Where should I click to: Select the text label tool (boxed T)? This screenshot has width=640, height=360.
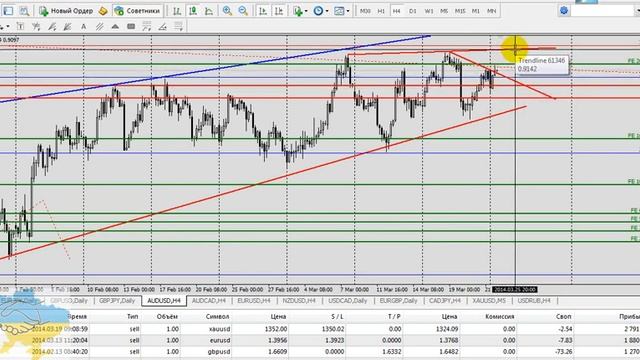pyautogui.click(x=20, y=27)
